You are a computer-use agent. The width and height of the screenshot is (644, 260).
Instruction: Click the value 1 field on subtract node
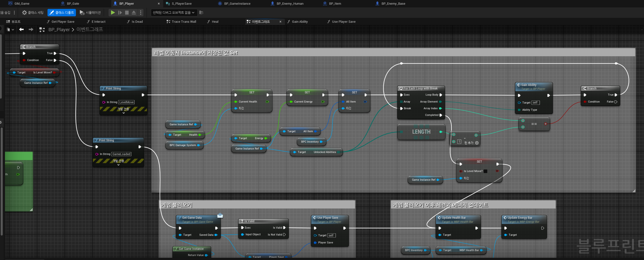[459, 142]
